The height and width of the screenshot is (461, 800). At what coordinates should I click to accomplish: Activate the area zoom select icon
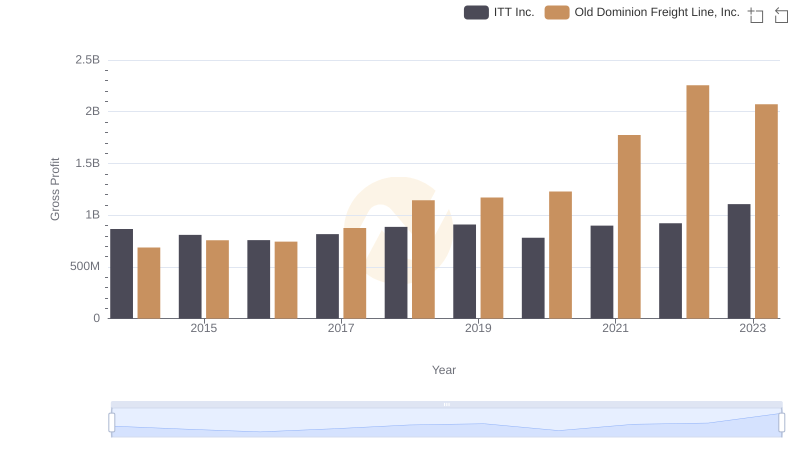pos(756,15)
